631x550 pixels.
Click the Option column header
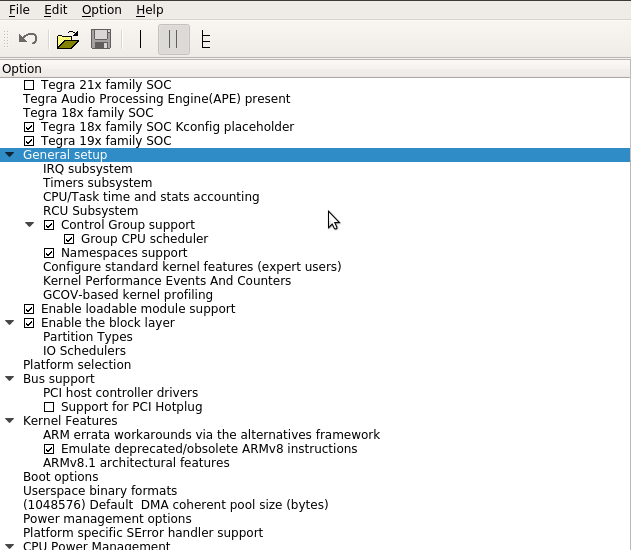tap(315, 69)
